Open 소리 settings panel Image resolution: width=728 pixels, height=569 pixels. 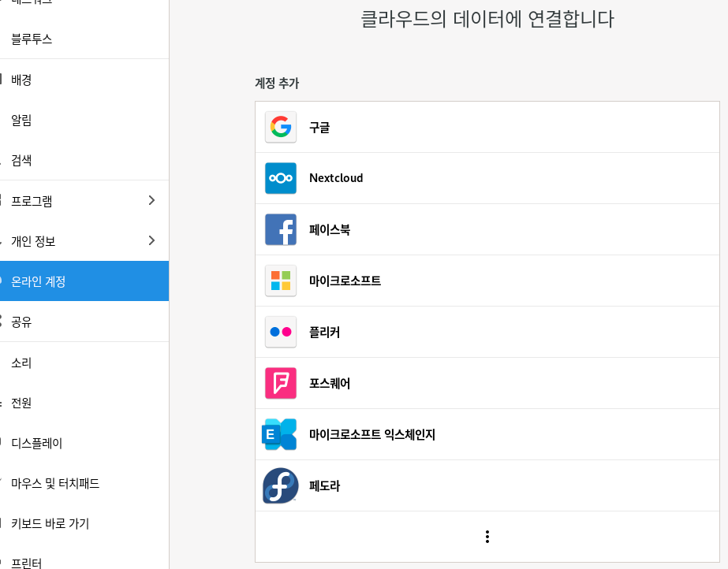[x=84, y=363]
